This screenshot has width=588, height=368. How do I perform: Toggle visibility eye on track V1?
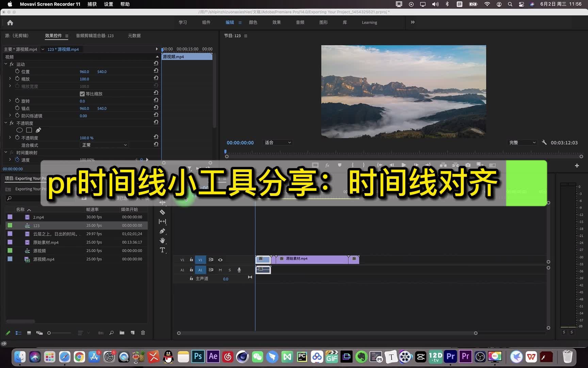220,260
